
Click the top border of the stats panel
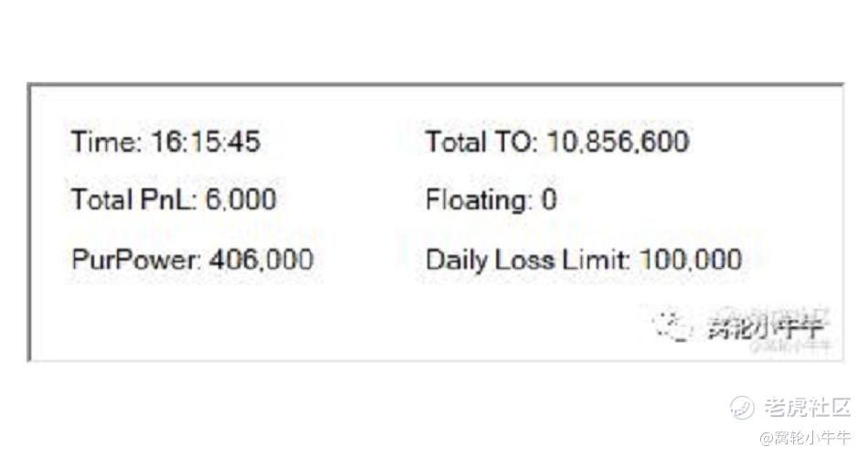point(434,85)
